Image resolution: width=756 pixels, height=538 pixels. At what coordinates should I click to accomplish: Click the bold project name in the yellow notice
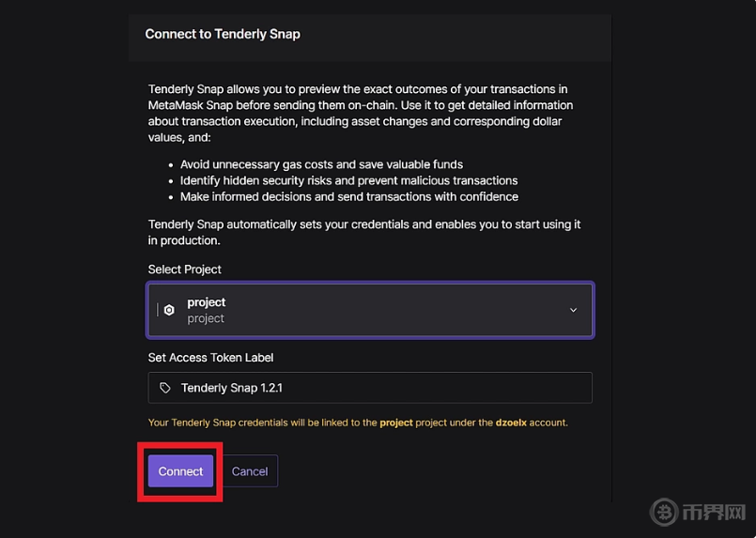(x=395, y=423)
